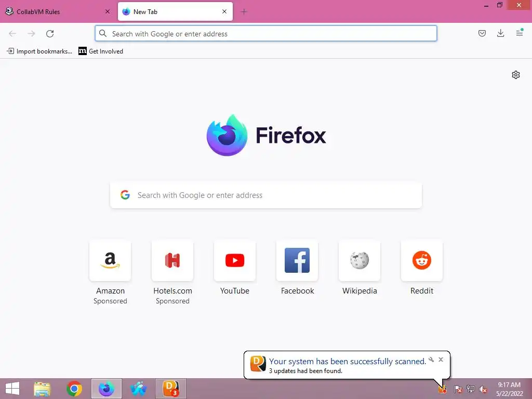Focus the address bar field
This screenshot has width=532, height=399.
(x=266, y=34)
